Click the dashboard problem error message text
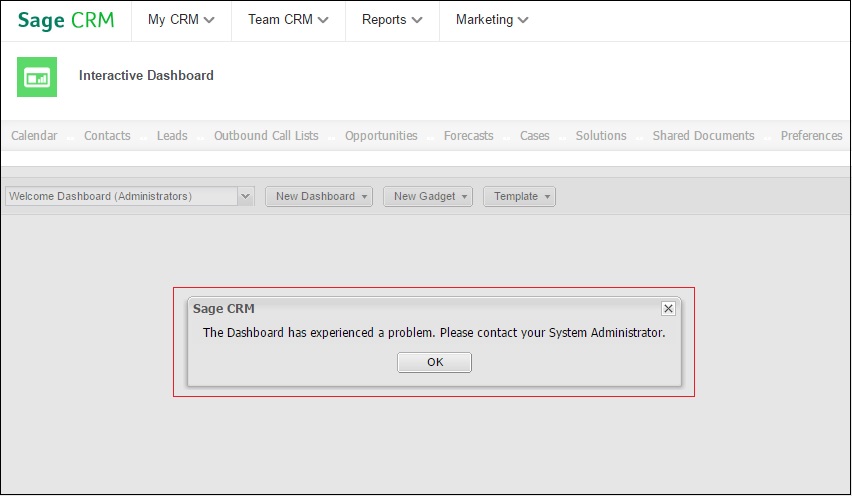The width and height of the screenshot is (852, 496). [x=434, y=332]
